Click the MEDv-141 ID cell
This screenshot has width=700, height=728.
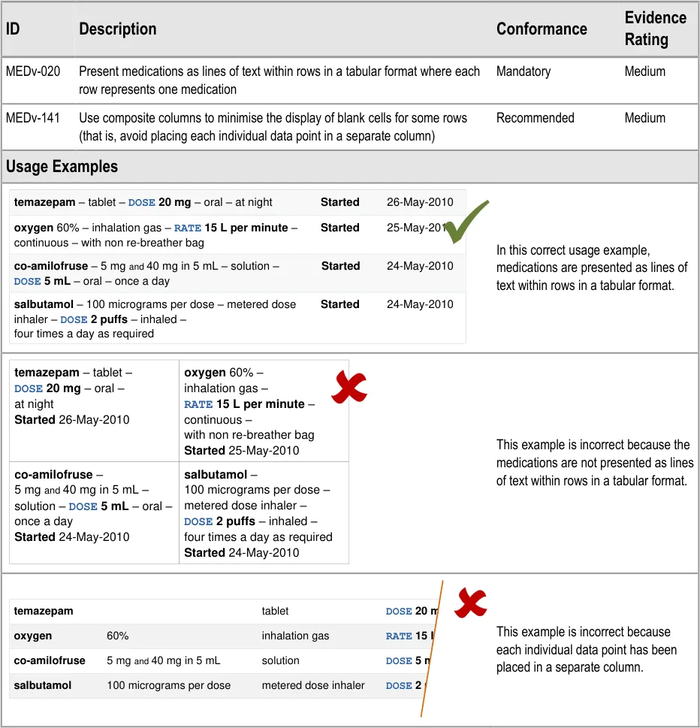point(33,118)
